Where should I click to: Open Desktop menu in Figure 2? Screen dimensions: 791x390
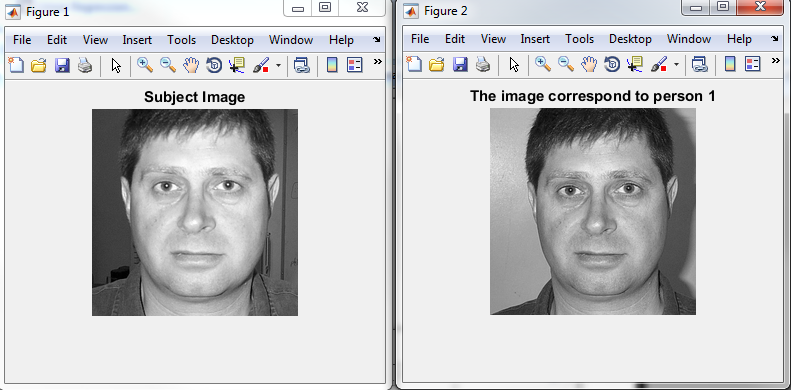click(x=631, y=39)
